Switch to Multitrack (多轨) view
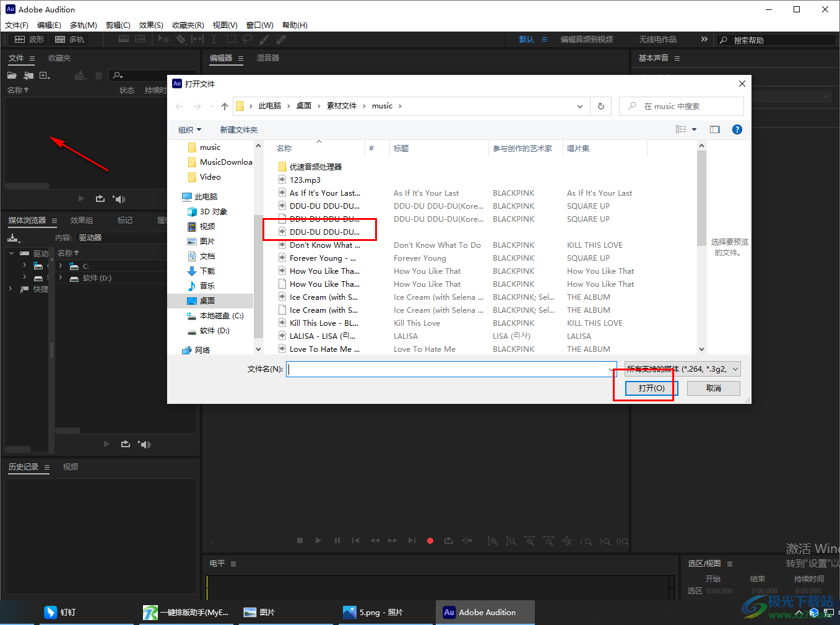Screen dimensions: 840x625 [x=69, y=39]
